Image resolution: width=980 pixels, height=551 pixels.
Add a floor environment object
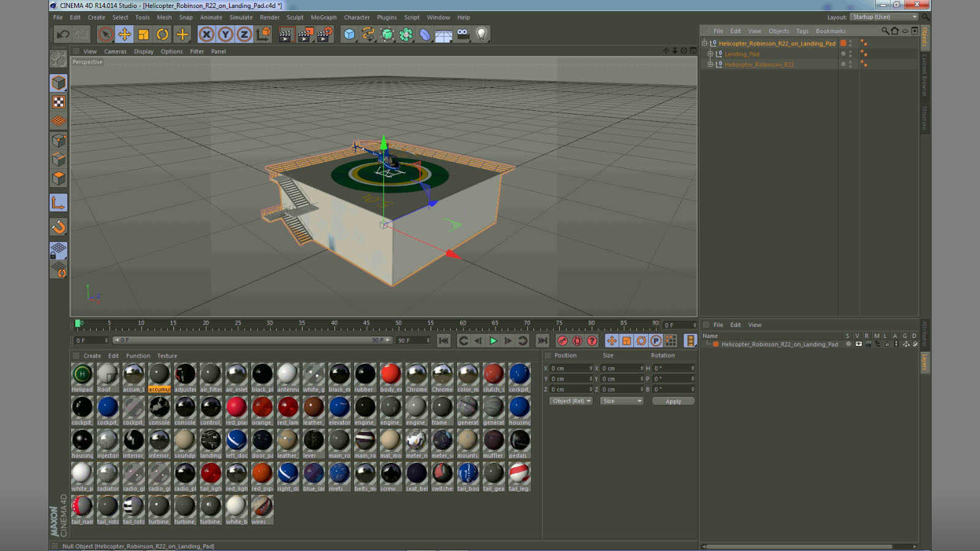443,35
